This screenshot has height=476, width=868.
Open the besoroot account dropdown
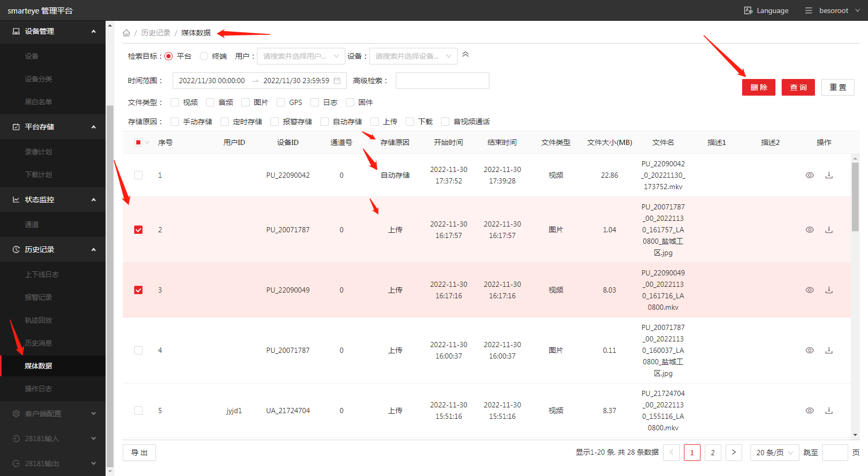839,10
